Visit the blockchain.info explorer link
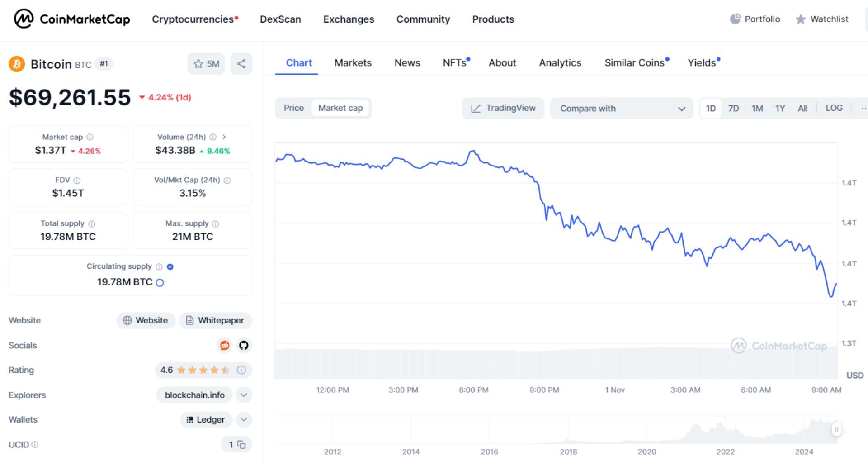Image resolution: width=868 pixels, height=466 pixels. [193, 395]
